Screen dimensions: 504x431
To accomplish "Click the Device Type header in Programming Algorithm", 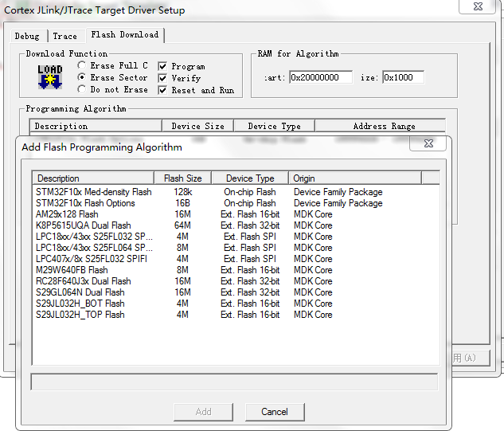I will (x=274, y=126).
